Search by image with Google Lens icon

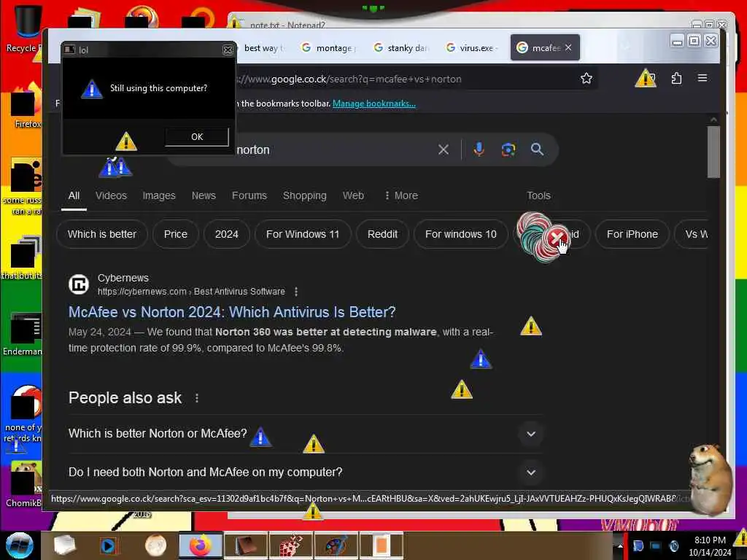click(508, 149)
